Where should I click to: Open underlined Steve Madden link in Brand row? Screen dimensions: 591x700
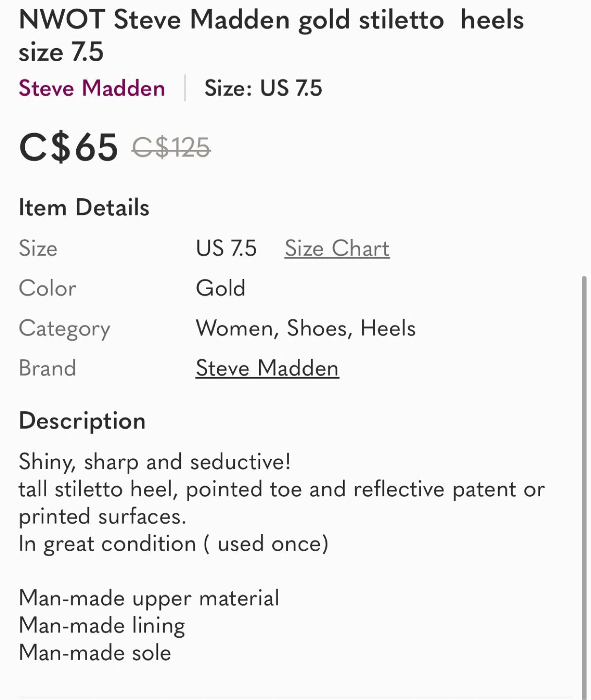(x=267, y=368)
